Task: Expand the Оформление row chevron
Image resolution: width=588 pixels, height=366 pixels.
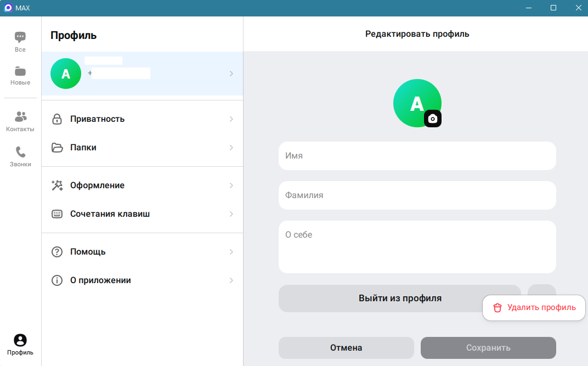Action: point(231,185)
